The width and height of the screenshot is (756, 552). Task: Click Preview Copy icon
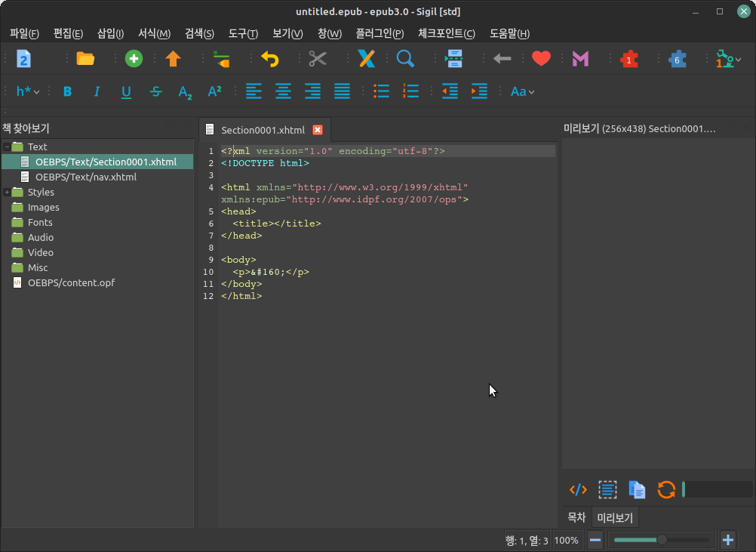pos(637,490)
